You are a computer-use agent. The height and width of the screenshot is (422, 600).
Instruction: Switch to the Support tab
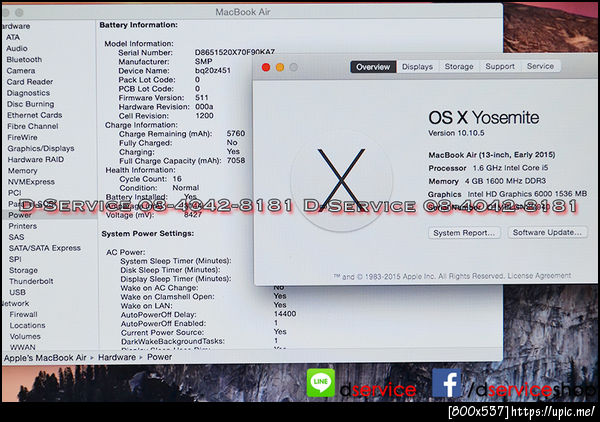tap(500, 66)
